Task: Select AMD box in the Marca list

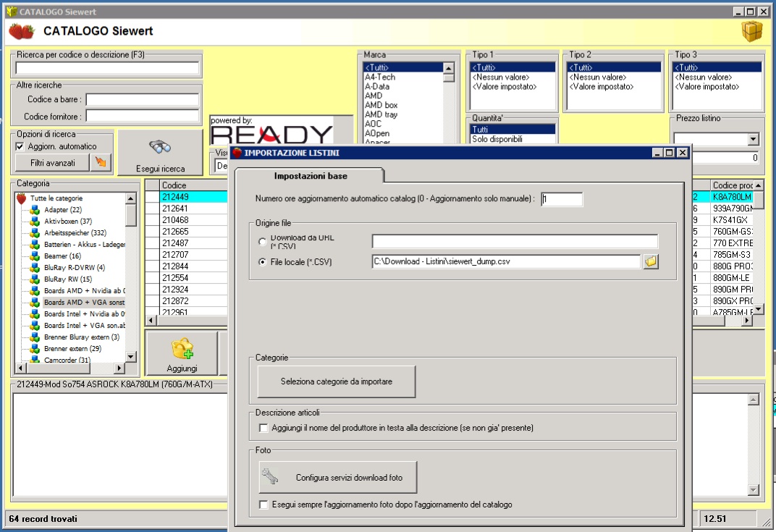Action: click(x=403, y=105)
